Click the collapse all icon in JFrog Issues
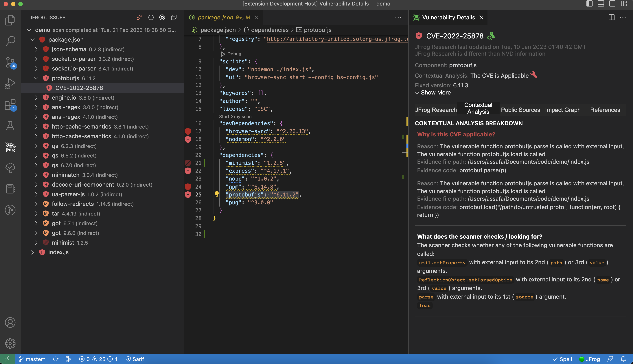Image resolution: width=633 pixels, height=364 pixels. tap(174, 17)
